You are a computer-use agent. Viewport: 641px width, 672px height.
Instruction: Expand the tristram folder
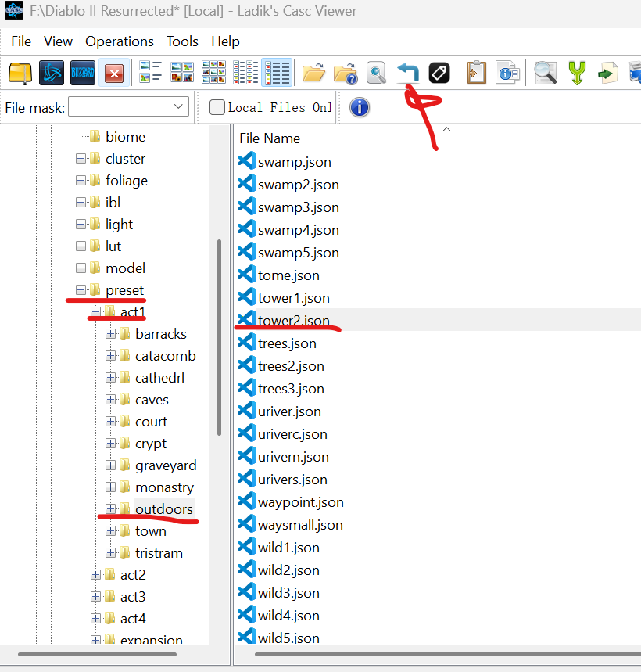[x=110, y=552]
